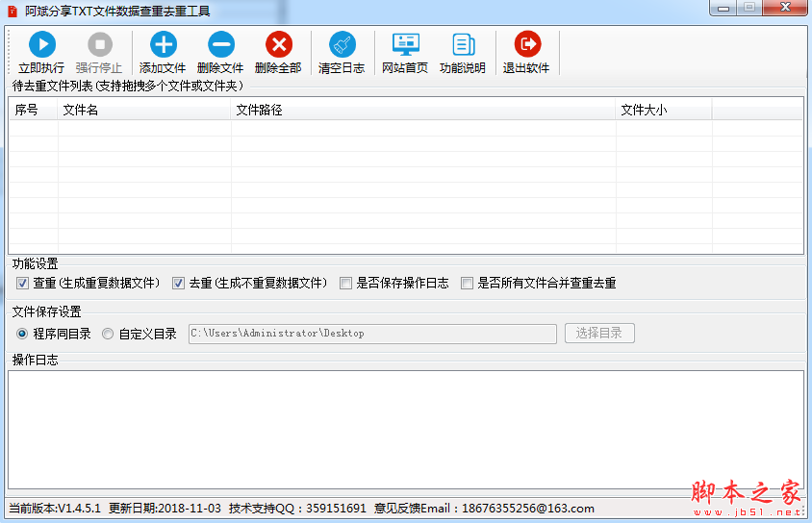Click the 操作日志 group label
This screenshot has height=523, width=812.
click(x=36, y=361)
